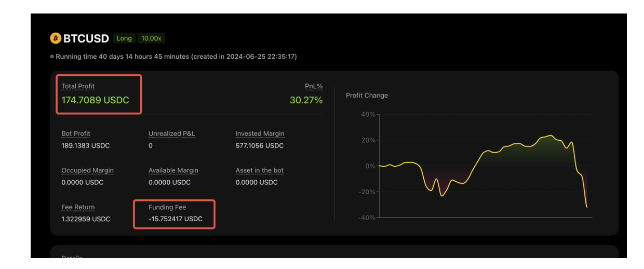This screenshot has height=269, width=644.
Task: Click the Asset in the bot label
Action: click(260, 170)
